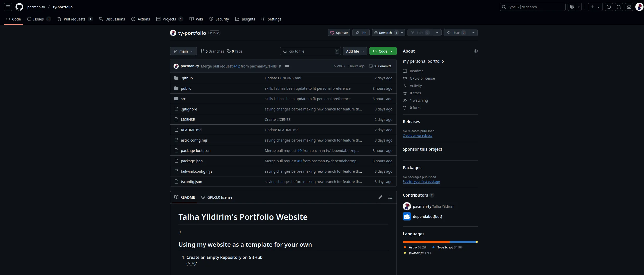Open the README outline list icon
Image resolution: width=644 pixels, height=275 pixels.
[x=390, y=197]
